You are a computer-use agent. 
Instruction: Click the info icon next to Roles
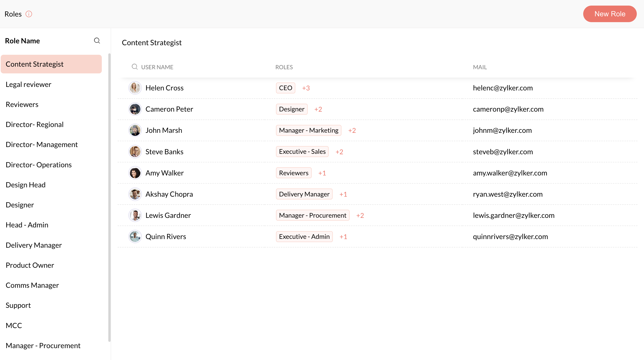pos(29,14)
